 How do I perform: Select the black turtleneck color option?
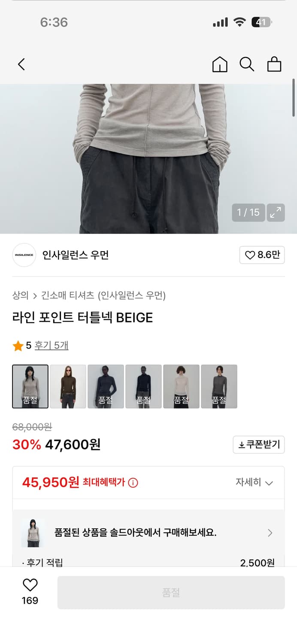(x=143, y=386)
